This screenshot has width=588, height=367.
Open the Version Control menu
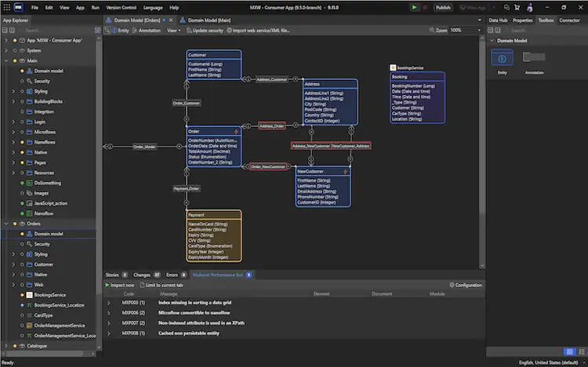click(x=121, y=7)
